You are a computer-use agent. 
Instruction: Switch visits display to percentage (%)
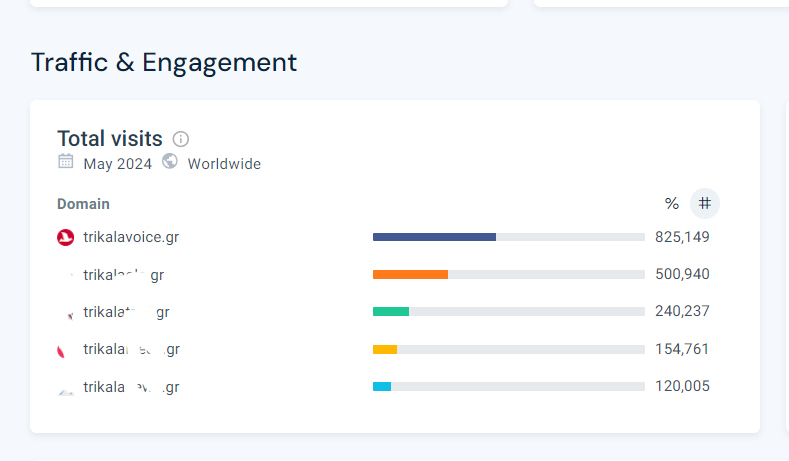pos(671,204)
